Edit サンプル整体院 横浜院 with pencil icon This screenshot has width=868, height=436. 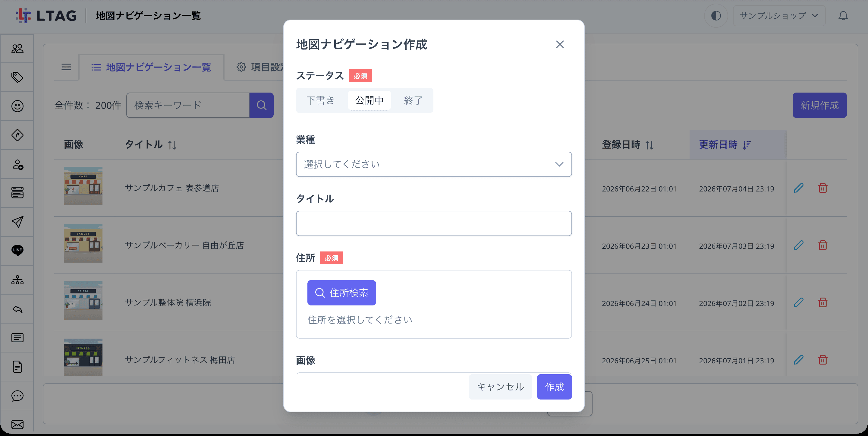click(x=799, y=302)
